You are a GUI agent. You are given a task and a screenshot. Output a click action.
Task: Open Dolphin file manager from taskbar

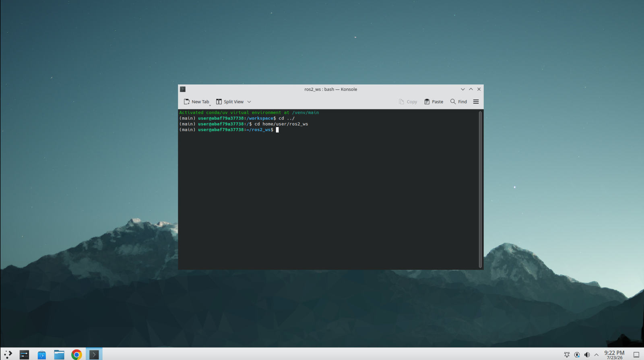[x=59, y=354]
